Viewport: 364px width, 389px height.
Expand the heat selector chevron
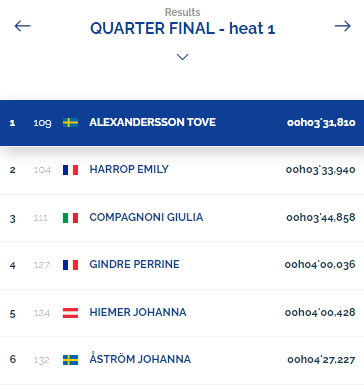point(182,57)
